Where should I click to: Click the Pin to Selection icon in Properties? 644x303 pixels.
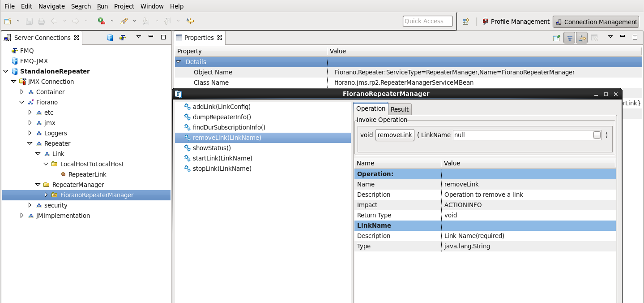coord(556,38)
